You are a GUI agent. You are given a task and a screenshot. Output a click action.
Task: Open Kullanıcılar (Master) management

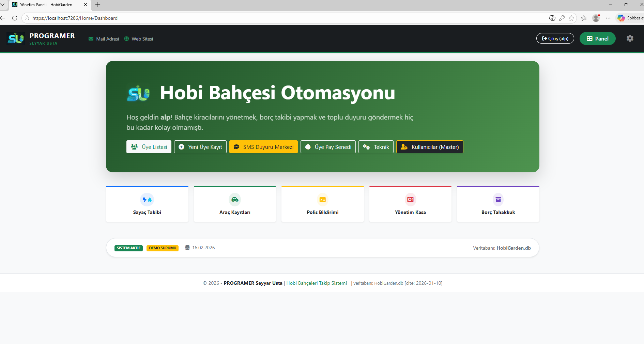click(429, 147)
